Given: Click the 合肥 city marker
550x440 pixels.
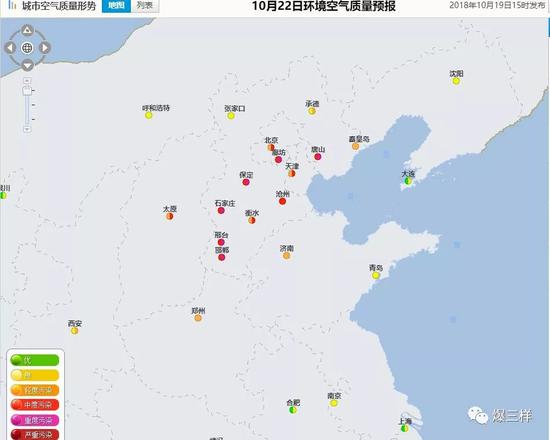Looking at the screenshot, I should (293, 410).
